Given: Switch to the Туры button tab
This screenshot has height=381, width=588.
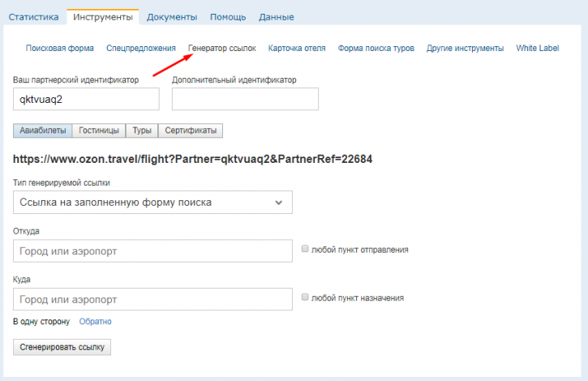Looking at the screenshot, I should [142, 131].
